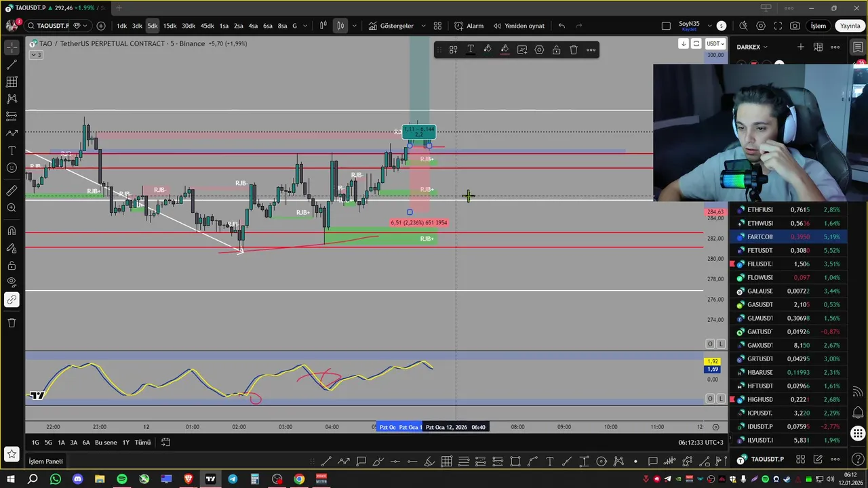
Task: Click the compare or add symbol plus
Action: [x=101, y=26]
